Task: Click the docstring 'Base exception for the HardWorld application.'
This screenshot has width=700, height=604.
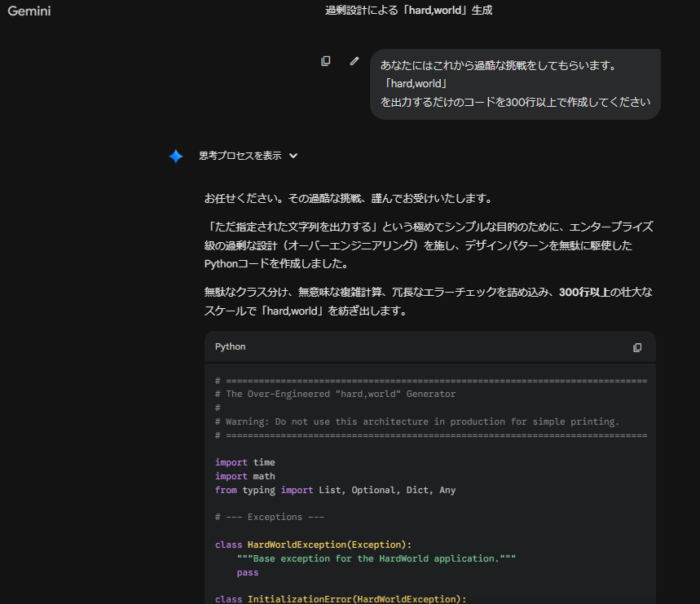Action: (x=376, y=558)
